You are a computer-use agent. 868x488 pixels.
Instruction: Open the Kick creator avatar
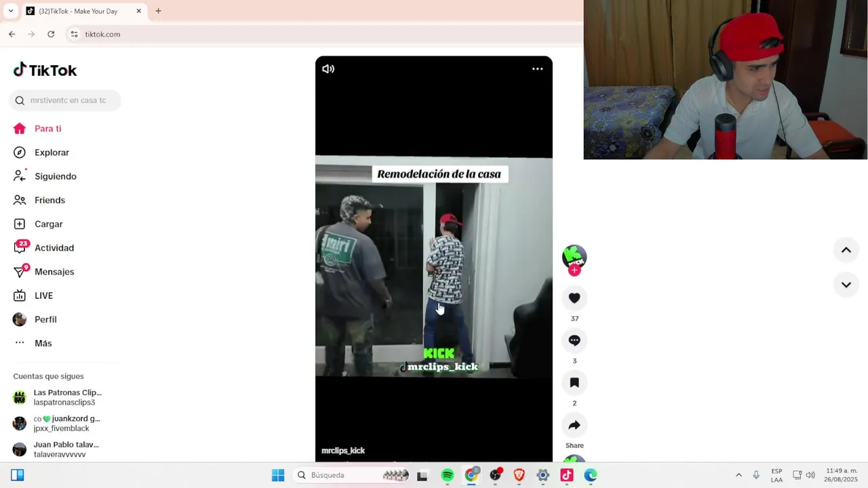coord(574,256)
